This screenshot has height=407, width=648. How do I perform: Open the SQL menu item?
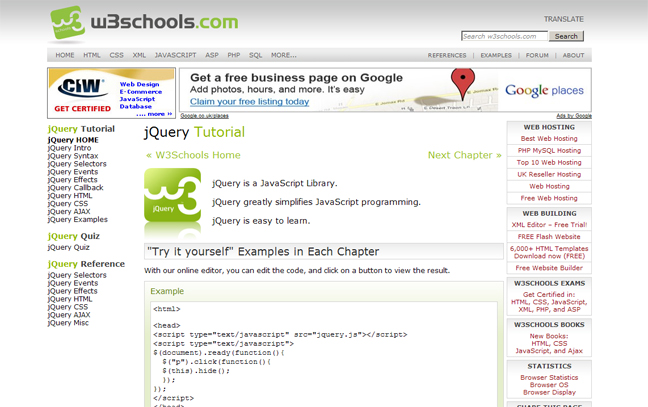coord(255,55)
